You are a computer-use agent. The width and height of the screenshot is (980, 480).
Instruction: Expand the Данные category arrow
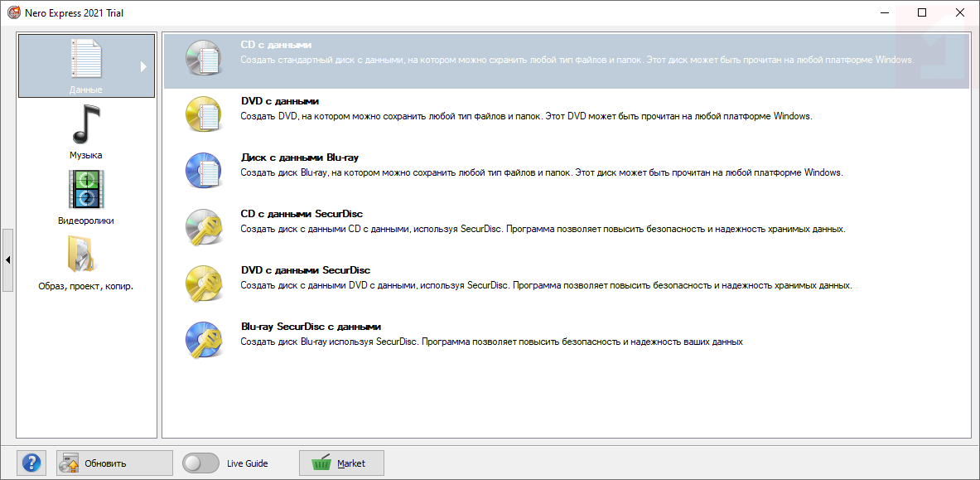point(143,66)
